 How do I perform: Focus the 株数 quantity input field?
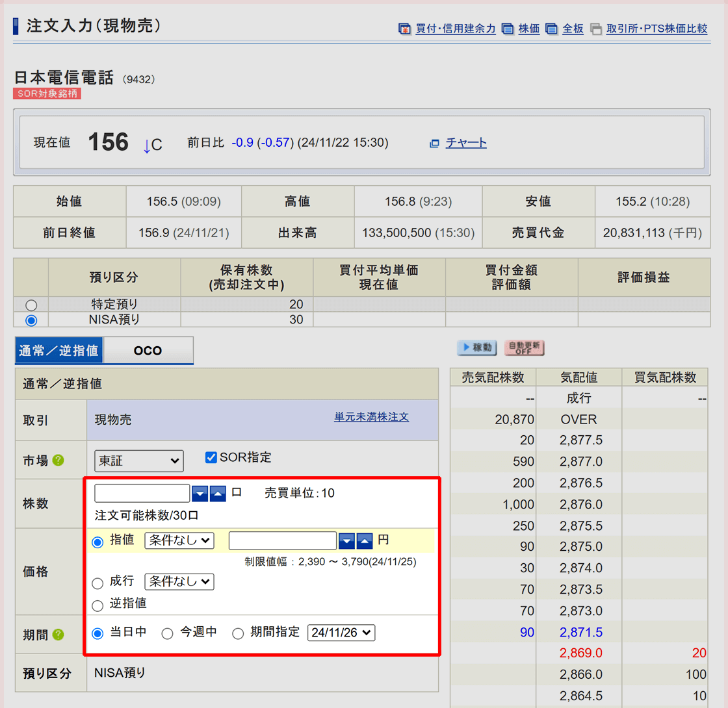click(142, 493)
